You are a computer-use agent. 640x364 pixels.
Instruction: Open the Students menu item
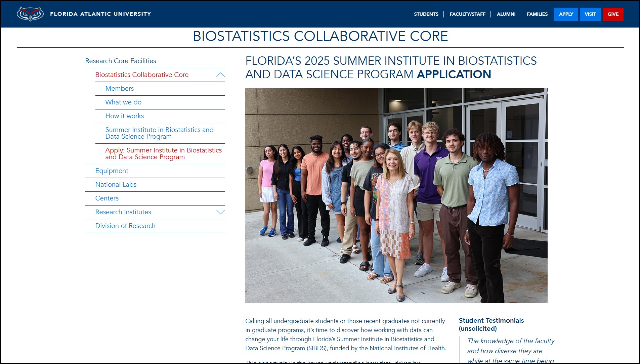click(426, 14)
